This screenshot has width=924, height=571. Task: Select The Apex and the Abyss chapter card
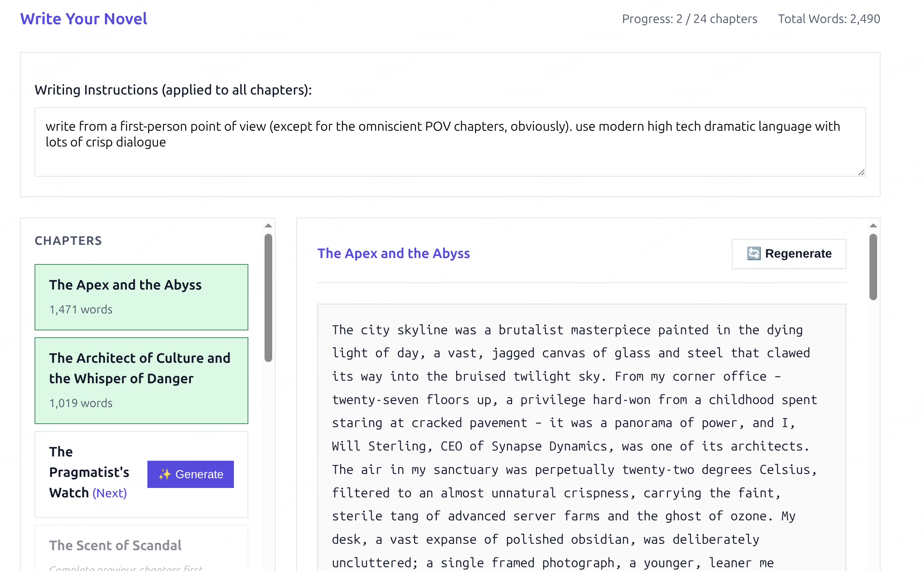(x=141, y=297)
